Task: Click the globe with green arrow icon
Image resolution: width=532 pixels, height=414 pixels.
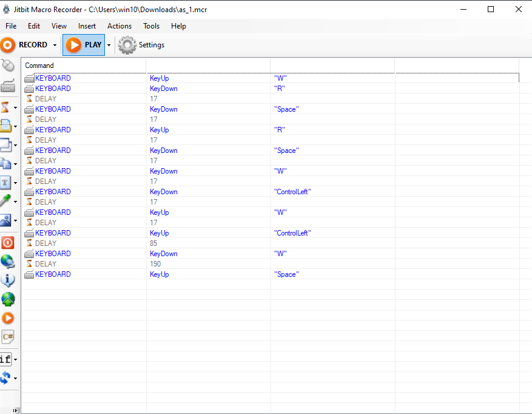Action: click(8, 299)
